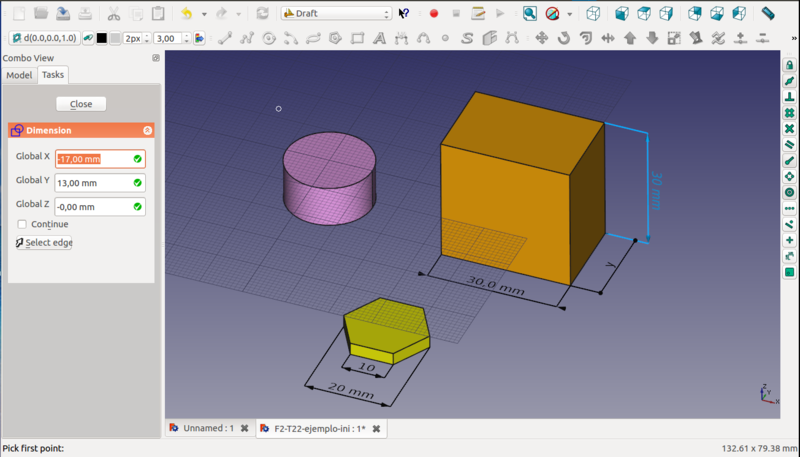Click the Rotate tool icon
The width and height of the screenshot is (800, 457).
tap(564, 38)
